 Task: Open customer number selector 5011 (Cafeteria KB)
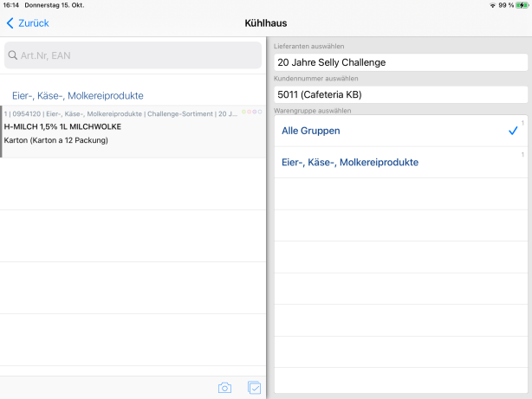point(400,94)
